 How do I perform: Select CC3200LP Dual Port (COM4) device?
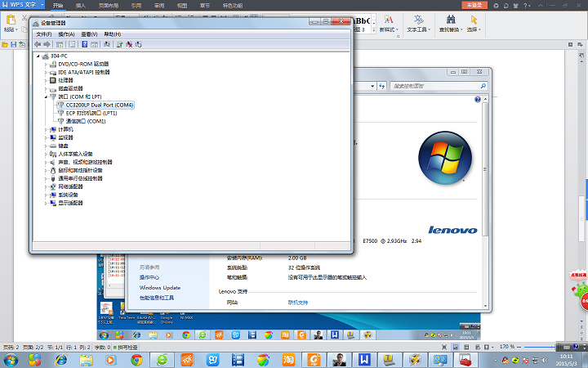coord(100,105)
